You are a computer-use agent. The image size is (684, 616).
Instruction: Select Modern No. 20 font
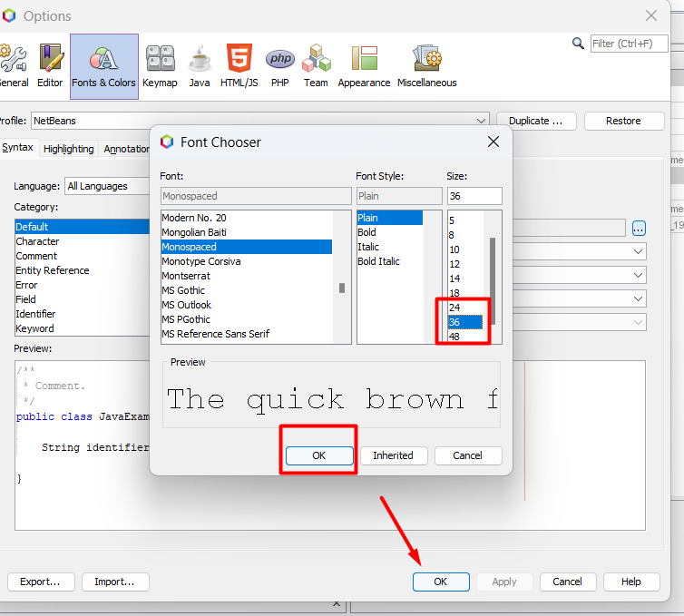247,218
